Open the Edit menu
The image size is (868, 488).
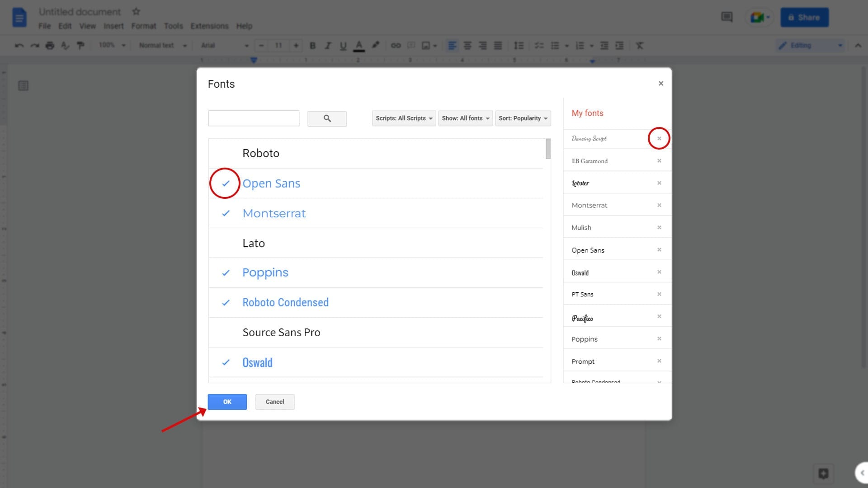click(65, 26)
